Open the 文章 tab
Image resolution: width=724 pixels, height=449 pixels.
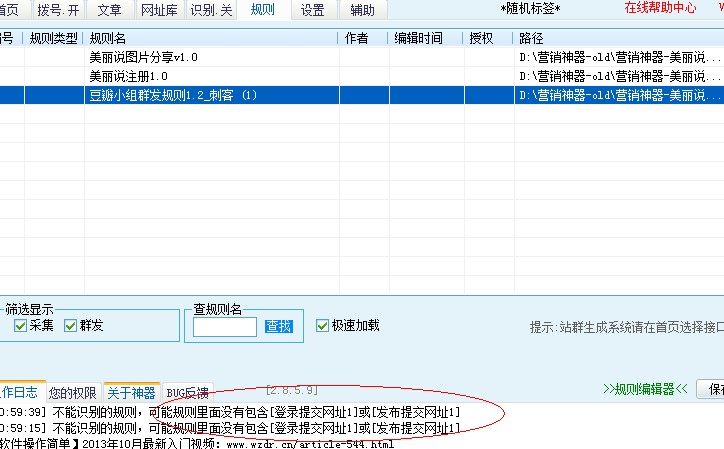pyautogui.click(x=109, y=10)
